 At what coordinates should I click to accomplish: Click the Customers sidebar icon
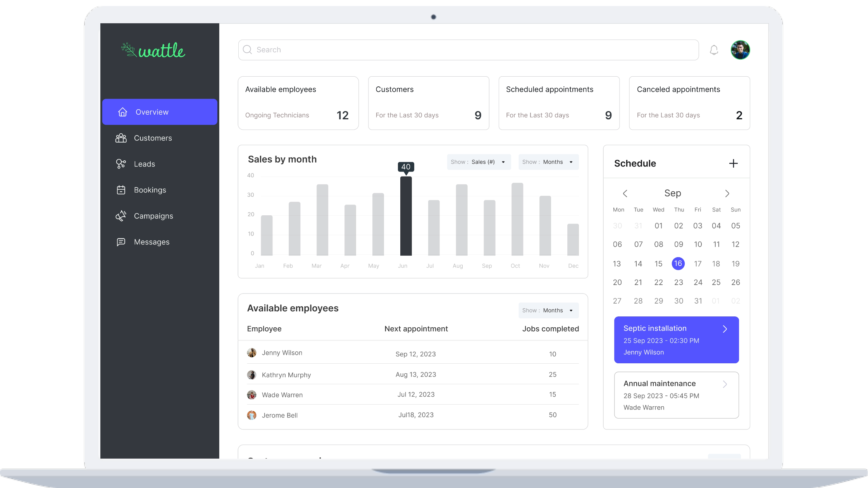click(121, 138)
